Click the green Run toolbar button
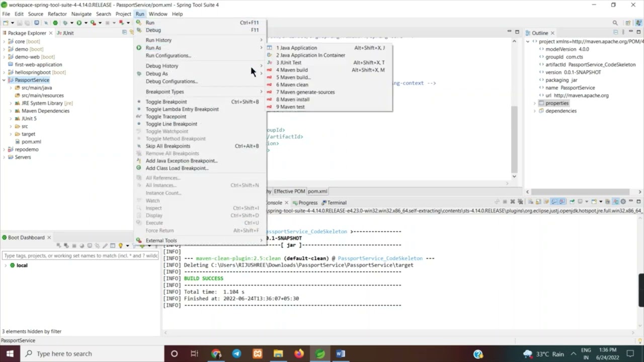 (x=79, y=23)
